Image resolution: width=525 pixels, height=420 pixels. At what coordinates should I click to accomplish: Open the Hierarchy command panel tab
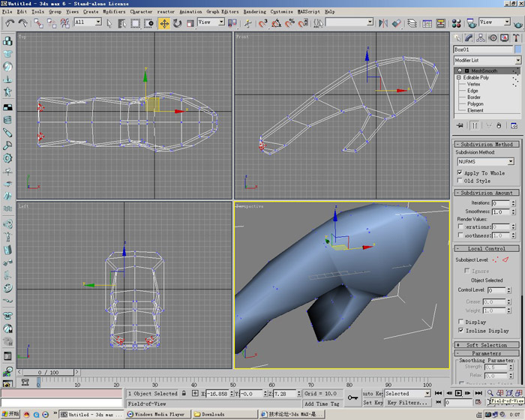[480, 37]
